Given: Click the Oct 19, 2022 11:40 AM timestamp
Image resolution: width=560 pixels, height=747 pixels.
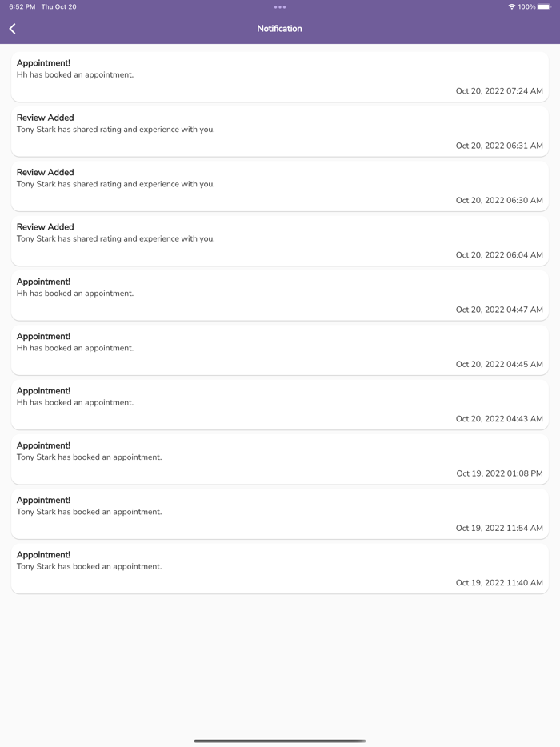Looking at the screenshot, I should click(x=499, y=583).
